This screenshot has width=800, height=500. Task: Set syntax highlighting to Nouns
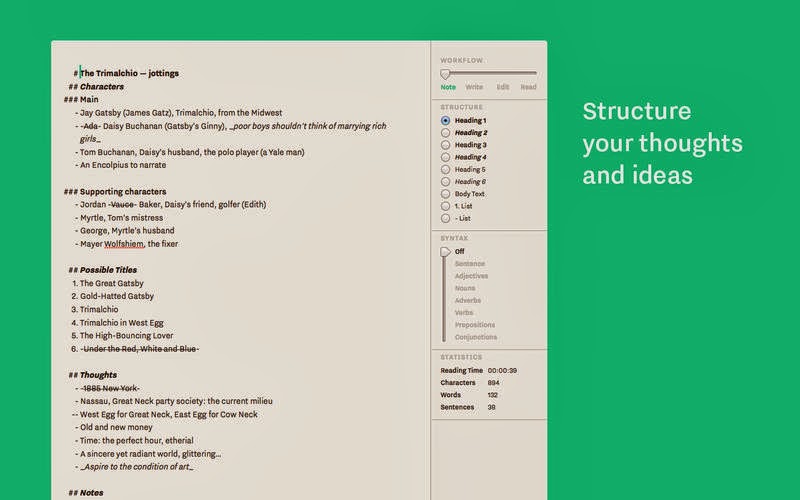(465, 288)
